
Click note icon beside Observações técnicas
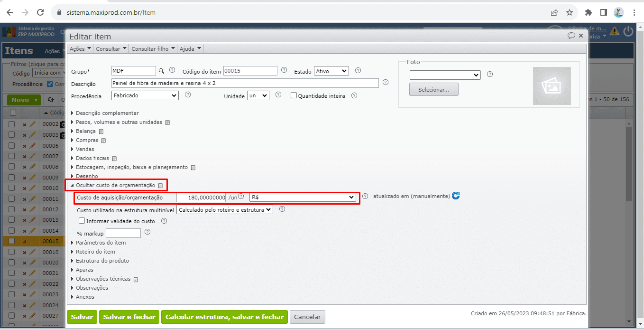[136, 280]
